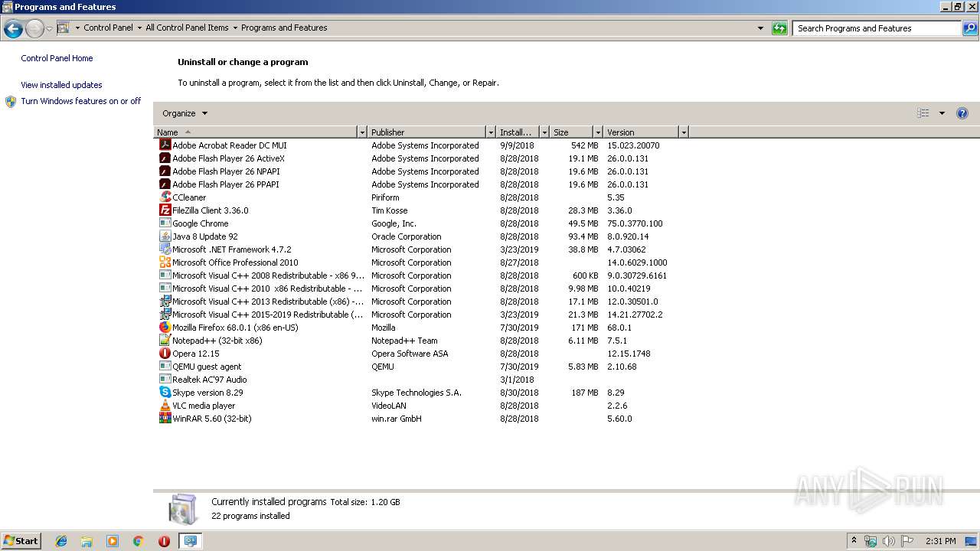The height and width of the screenshot is (551, 980).
Task: Click the Adobe Flash Player 26 ActiveX icon
Action: pos(165,158)
